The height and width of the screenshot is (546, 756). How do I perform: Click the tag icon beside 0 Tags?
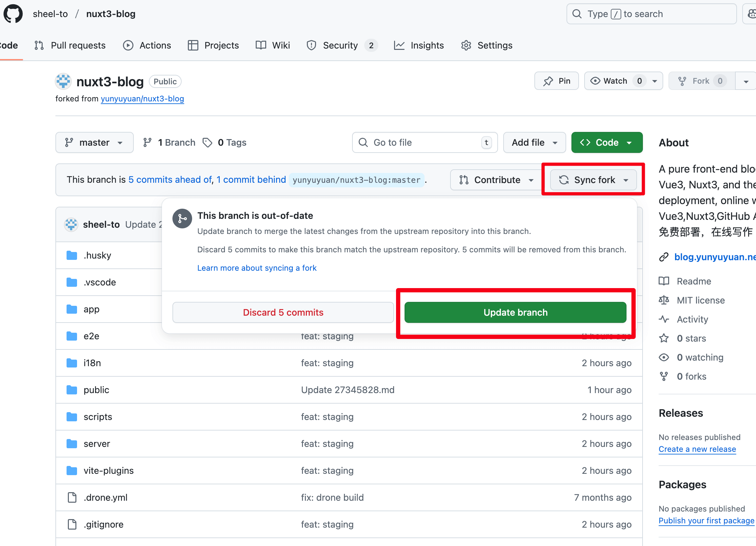[x=207, y=143]
